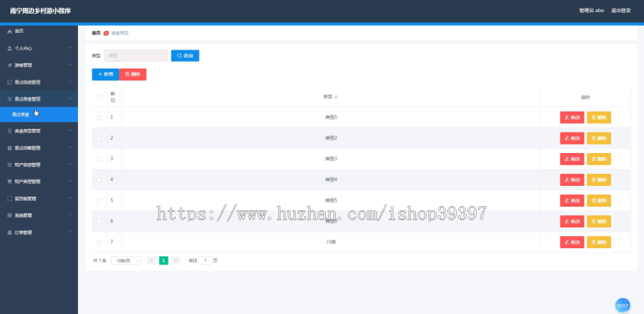Check the checkbox for row 3
644x314 pixels.
pos(99,159)
